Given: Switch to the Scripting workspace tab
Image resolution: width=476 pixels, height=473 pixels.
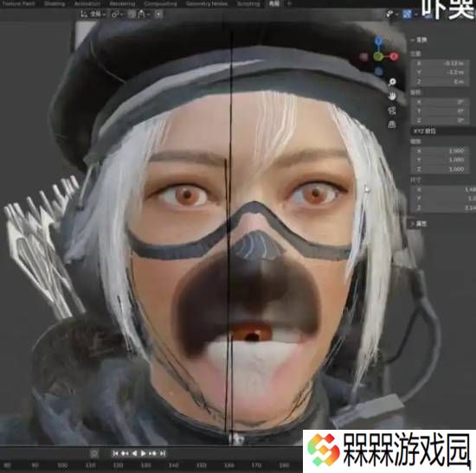Looking at the screenshot, I should pos(248,4).
